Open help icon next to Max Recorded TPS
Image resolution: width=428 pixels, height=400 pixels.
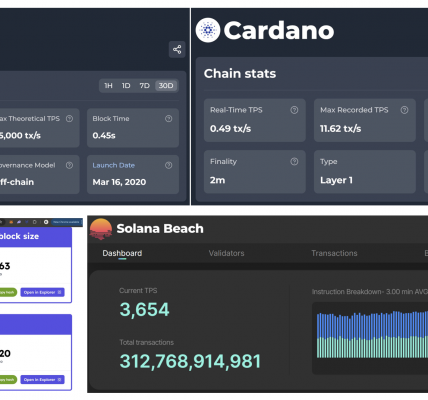[404, 110]
